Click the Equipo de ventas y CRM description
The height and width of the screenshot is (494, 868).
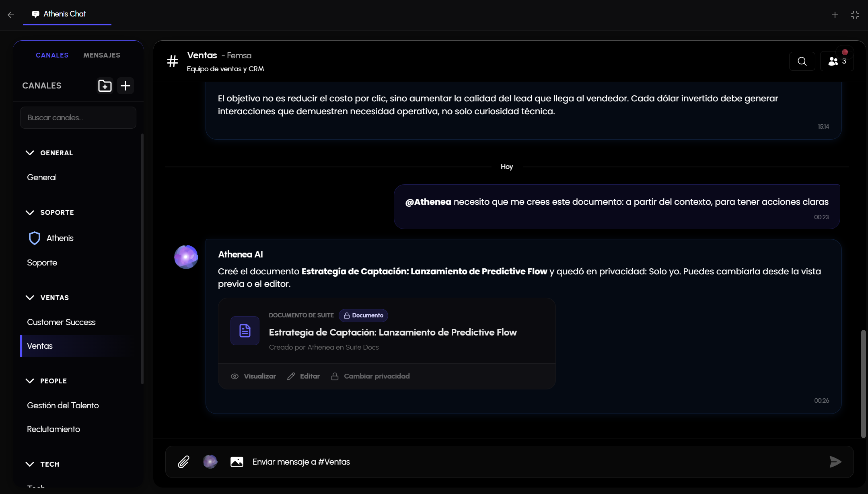coord(225,69)
